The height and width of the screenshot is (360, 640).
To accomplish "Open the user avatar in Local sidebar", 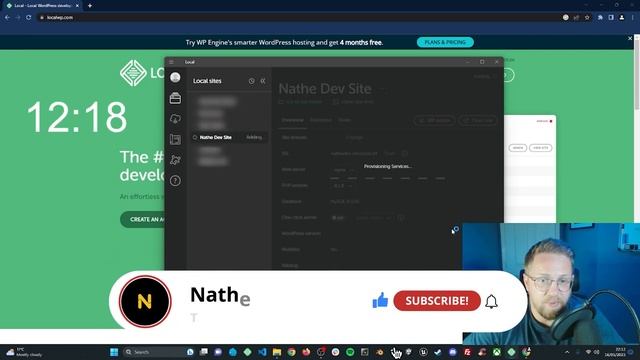I will [x=175, y=77].
